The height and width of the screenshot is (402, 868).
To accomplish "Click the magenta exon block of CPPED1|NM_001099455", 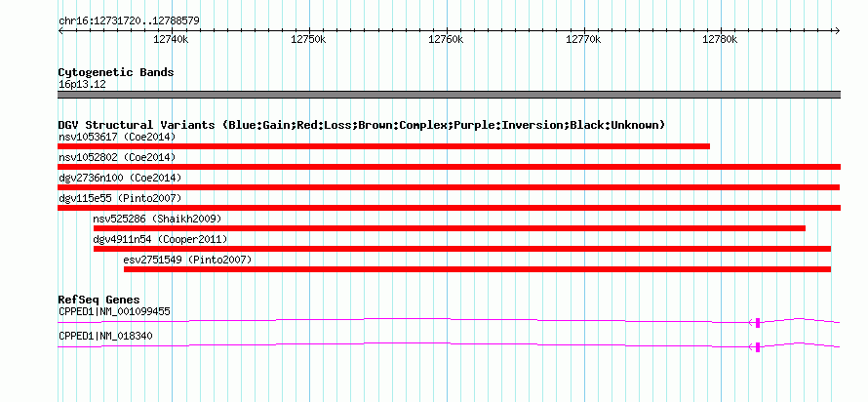I will [x=758, y=323].
